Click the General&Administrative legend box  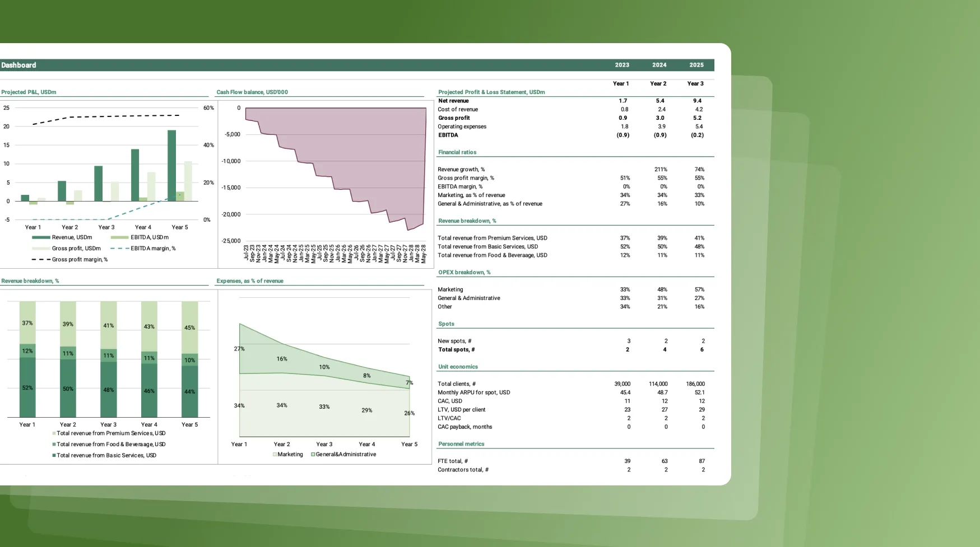(x=313, y=455)
